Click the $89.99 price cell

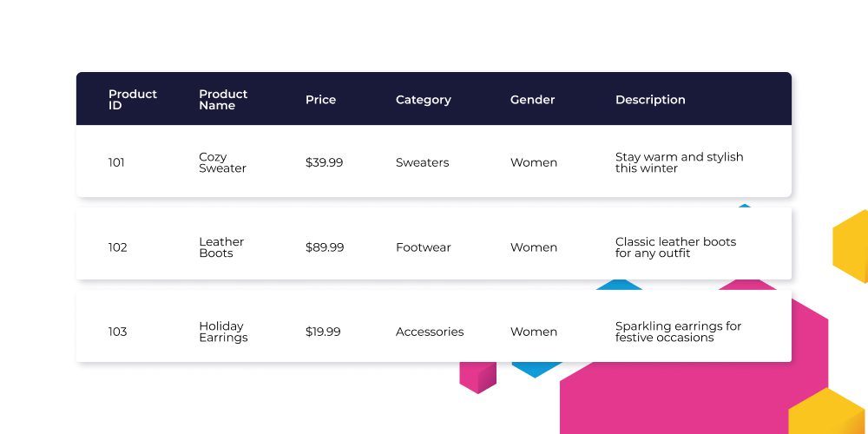pyautogui.click(x=325, y=247)
